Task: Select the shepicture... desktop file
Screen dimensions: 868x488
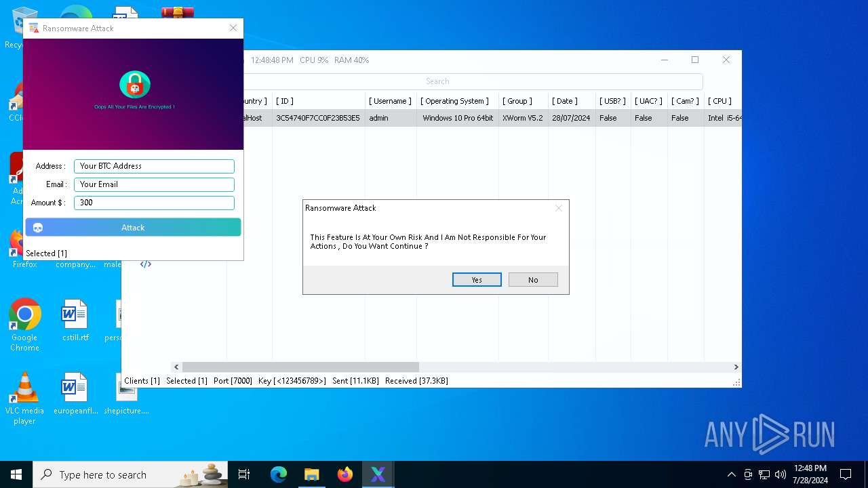Action: pos(126,393)
